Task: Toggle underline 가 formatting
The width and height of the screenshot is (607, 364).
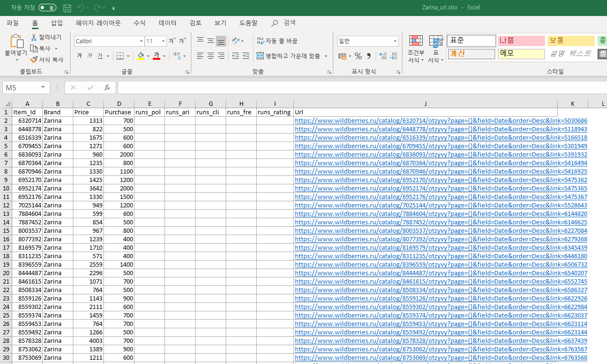Action: click(100, 56)
